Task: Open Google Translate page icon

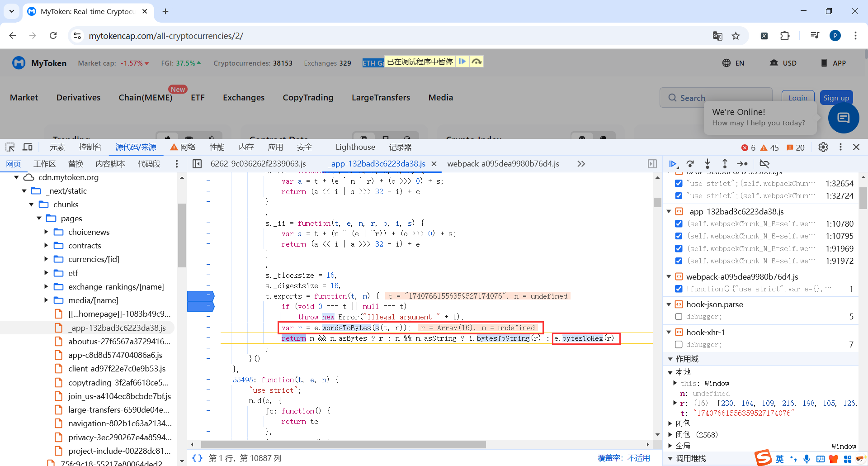Action: click(717, 36)
